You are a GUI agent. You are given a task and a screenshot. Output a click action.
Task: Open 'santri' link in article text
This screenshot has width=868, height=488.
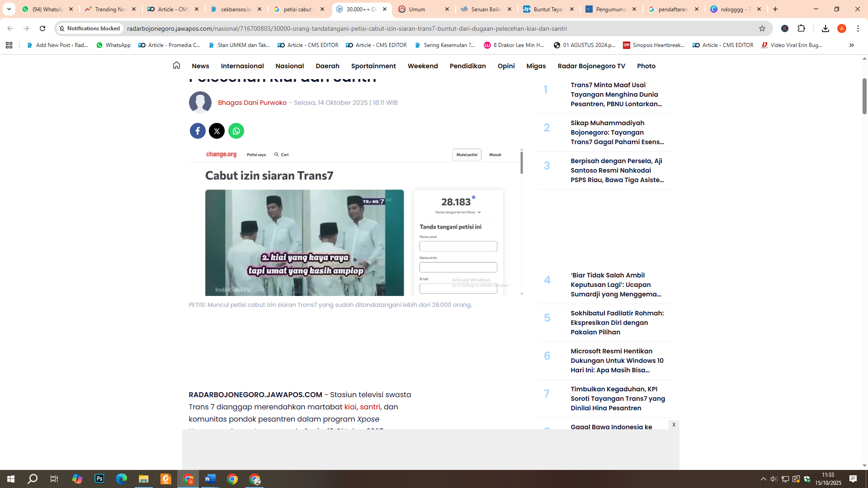pyautogui.click(x=370, y=407)
